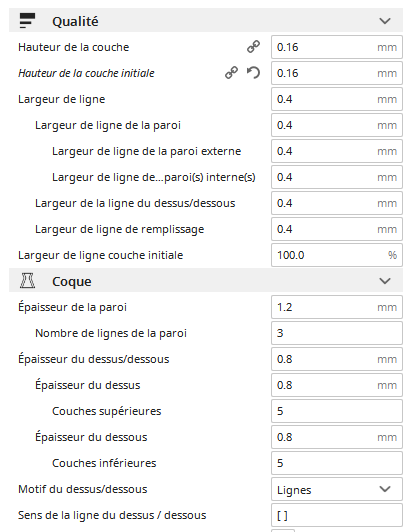Click link icon beside Hauteur de la couche
Viewport: 409px width, 532px height.
tap(253, 47)
